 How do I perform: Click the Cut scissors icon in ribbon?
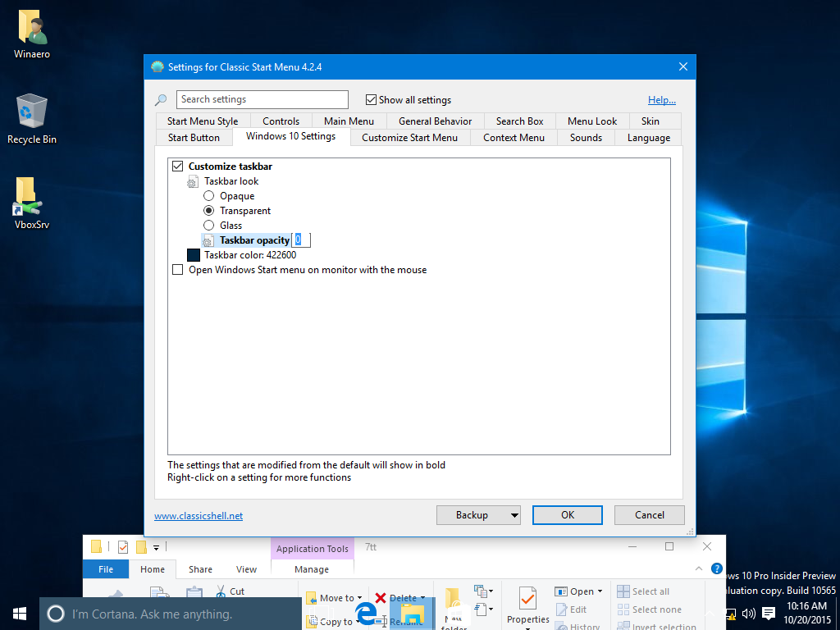point(221,591)
